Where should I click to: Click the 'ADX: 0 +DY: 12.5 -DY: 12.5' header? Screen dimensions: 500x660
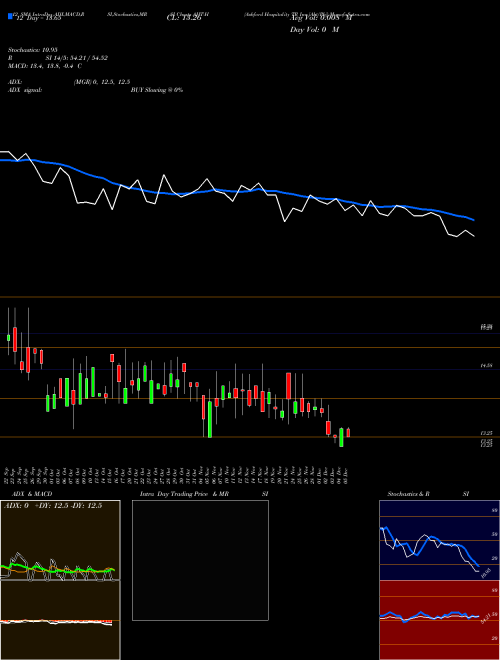tap(53, 506)
